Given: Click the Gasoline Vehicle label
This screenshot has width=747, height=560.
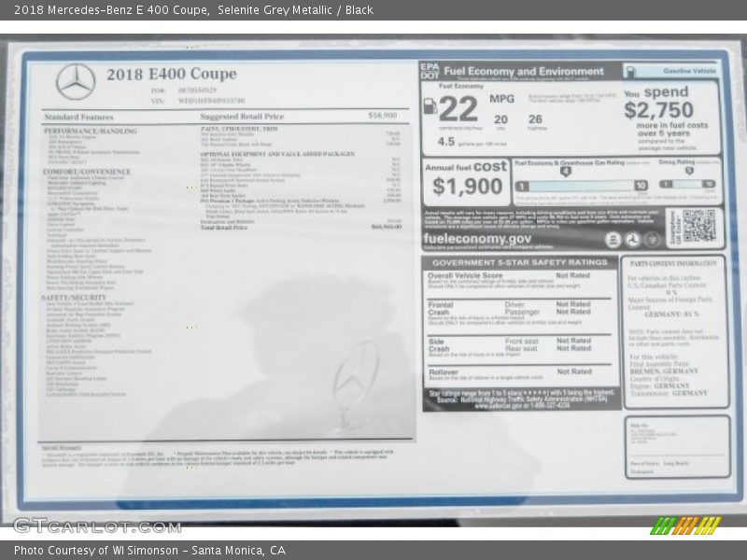Looking at the screenshot, I should coord(689,71).
